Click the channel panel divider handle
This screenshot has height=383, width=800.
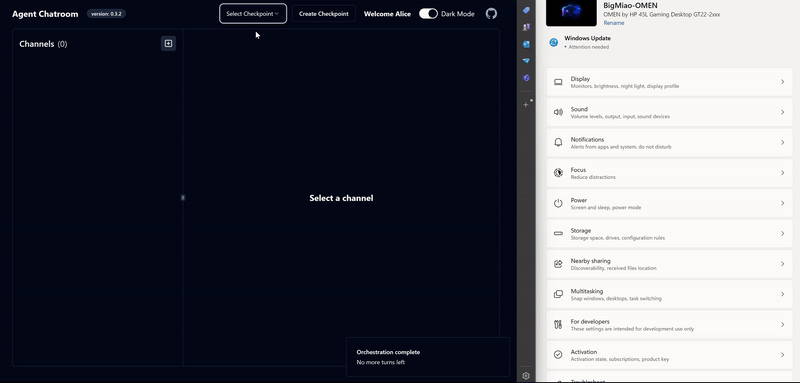coord(183,197)
